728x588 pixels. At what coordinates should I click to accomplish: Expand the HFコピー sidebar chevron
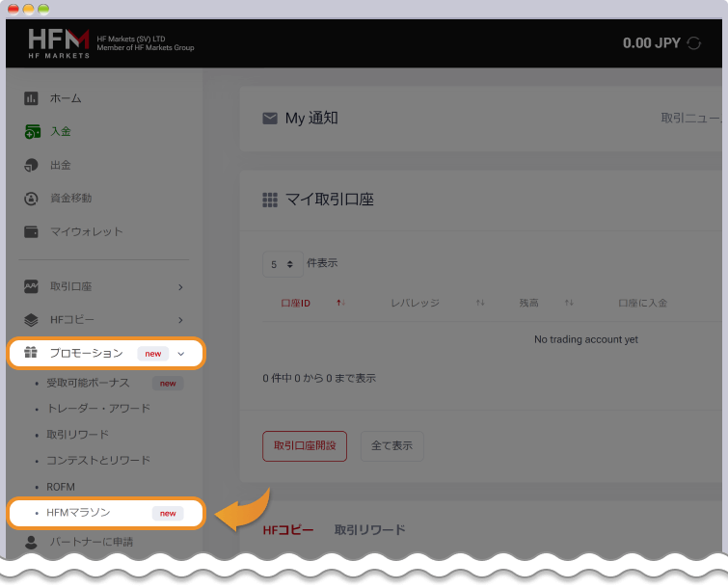180,320
